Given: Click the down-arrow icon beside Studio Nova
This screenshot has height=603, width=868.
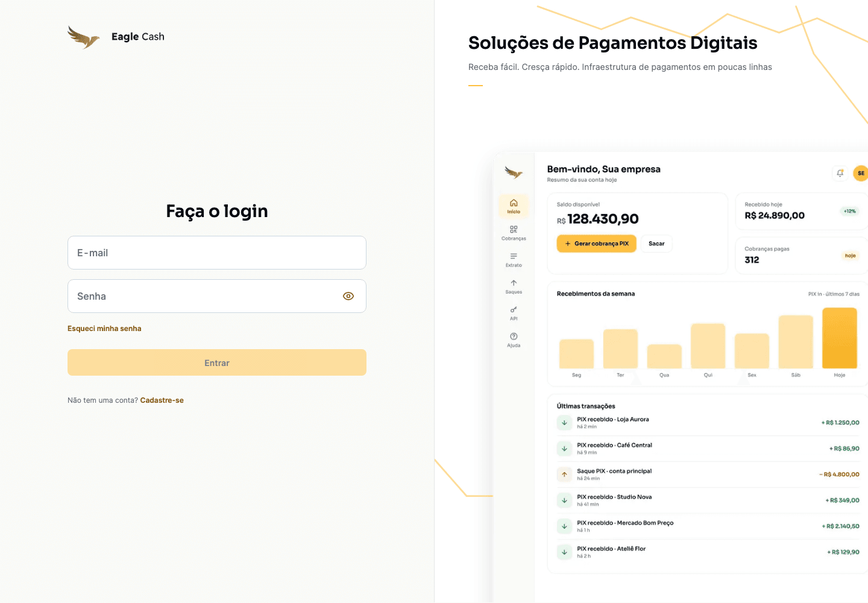Looking at the screenshot, I should (x=564, y=500).
